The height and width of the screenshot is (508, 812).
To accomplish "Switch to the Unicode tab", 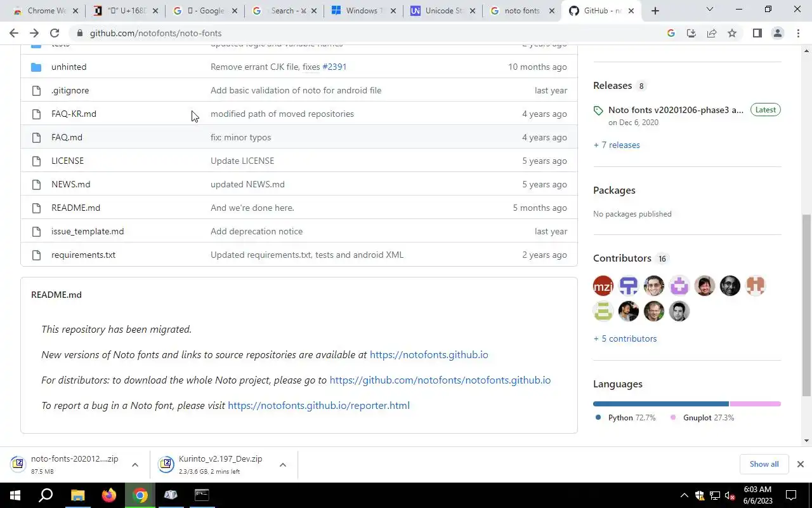I will [x=443, y=11].
